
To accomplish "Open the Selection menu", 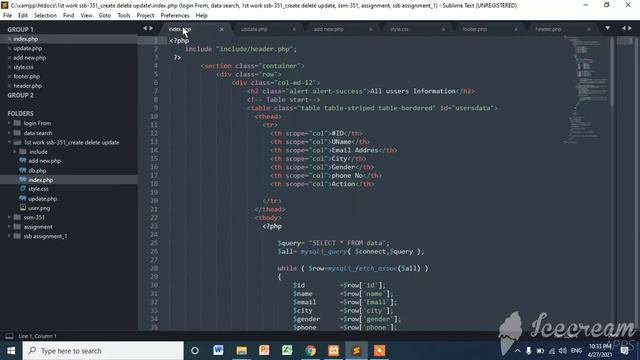I will 45,16.
